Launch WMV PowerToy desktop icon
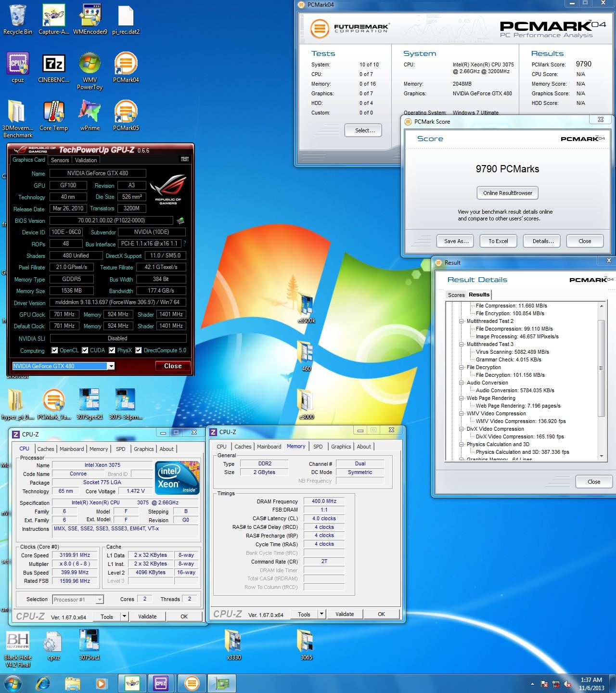Image resolution: width=616 pixels, height=693 pixels. pos(90,71)
